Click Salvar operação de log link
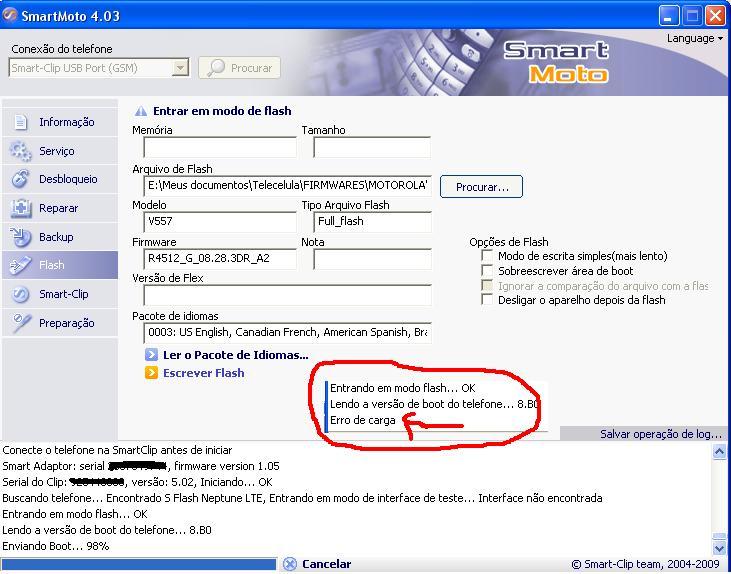The height and width of the screenshot is (574, 731). click(x=660, y=434)
